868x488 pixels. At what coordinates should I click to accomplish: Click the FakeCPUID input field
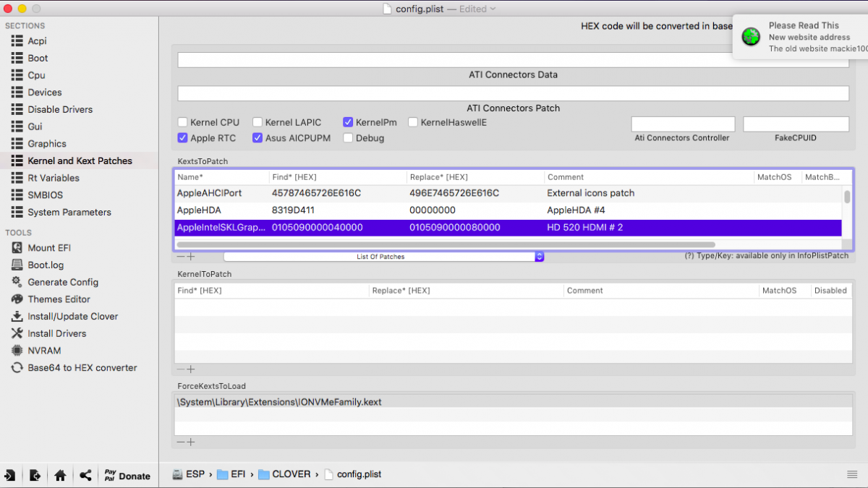(x=796, y=124)
